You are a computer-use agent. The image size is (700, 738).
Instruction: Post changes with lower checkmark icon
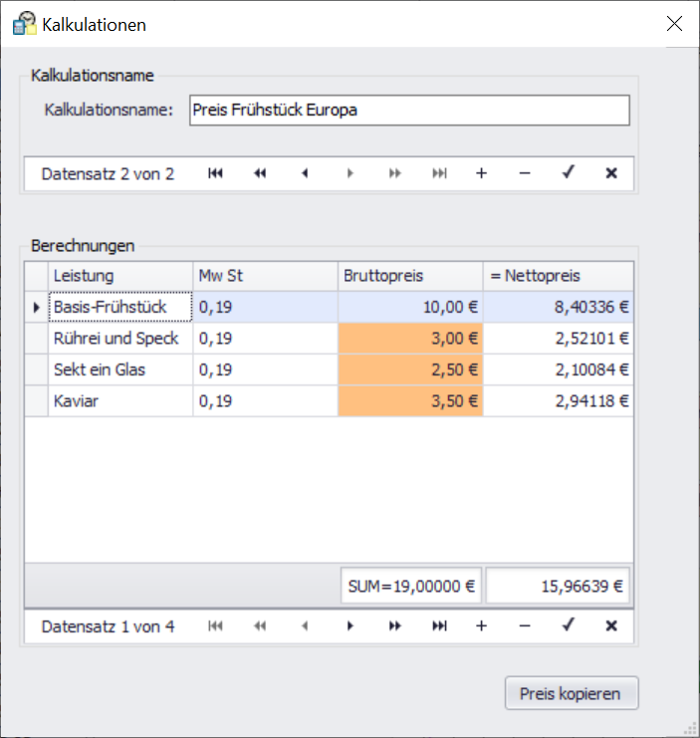click(568, 626)
